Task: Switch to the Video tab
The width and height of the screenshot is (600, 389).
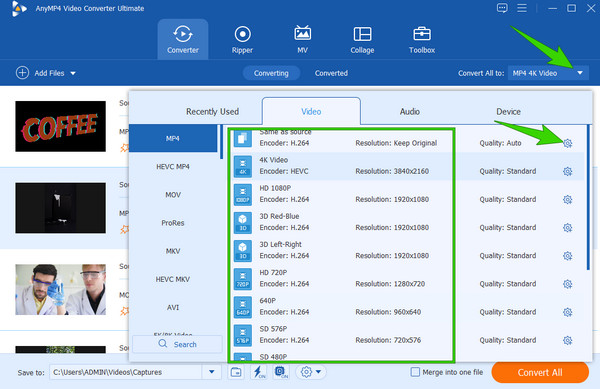Action: pyautogui.click(x=311, y=111)
